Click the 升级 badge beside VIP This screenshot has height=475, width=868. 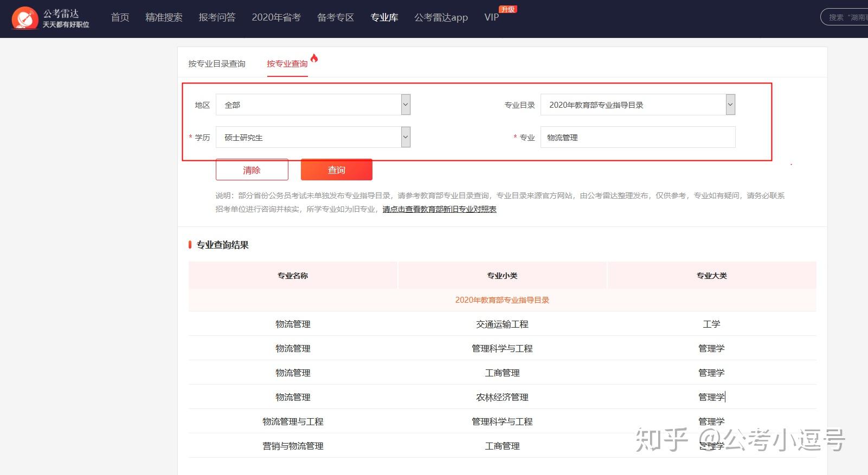tap(508, 9)
